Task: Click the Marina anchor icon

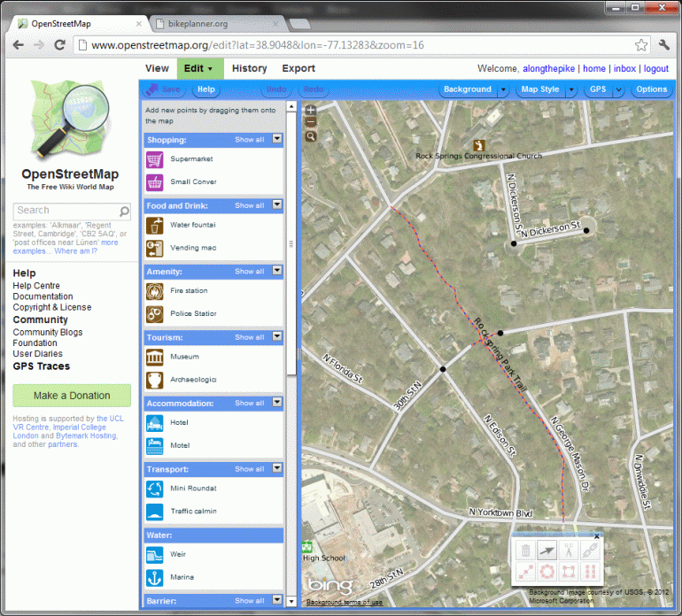Action: [154, 578]
